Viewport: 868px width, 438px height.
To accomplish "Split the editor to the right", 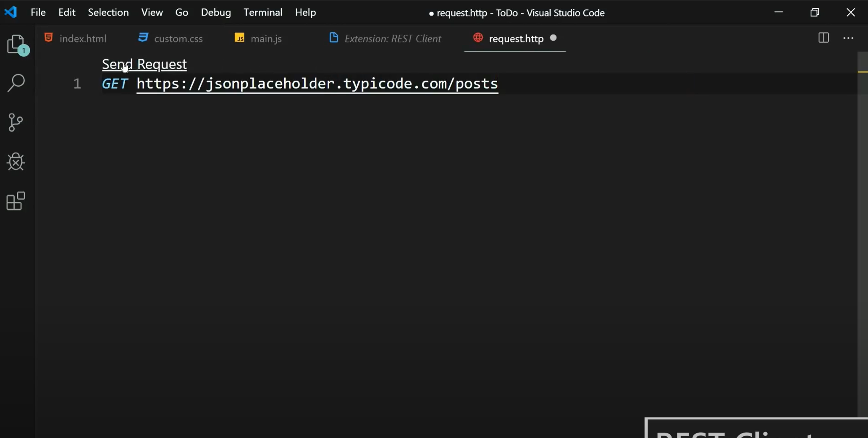I will click(x=823, y=38).
